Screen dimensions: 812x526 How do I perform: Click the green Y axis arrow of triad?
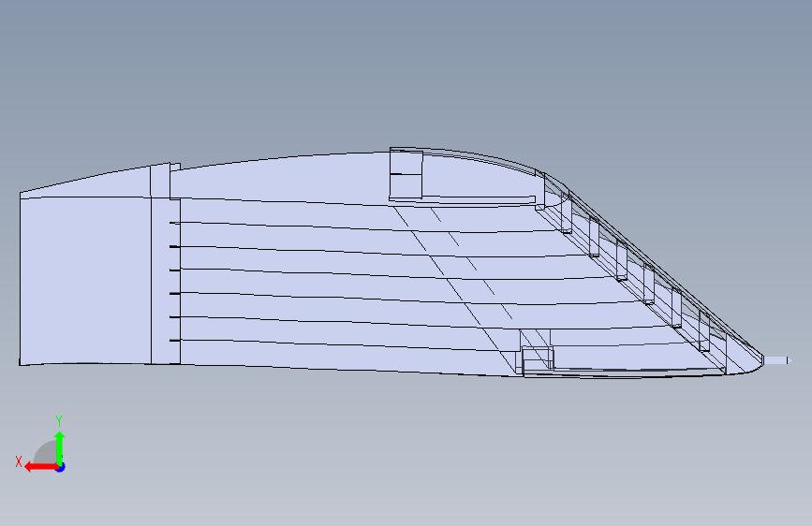pyautogui.click(x=60, y=448)
